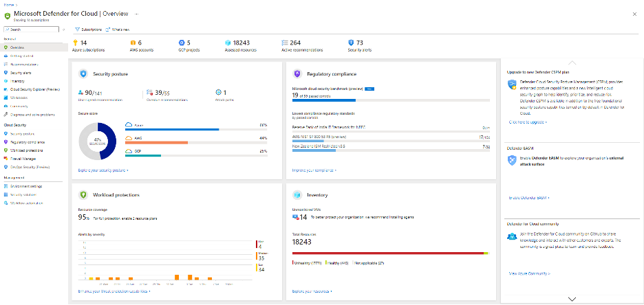
Task: Click the Security solutions grid icon
Action: pos(6,194)
